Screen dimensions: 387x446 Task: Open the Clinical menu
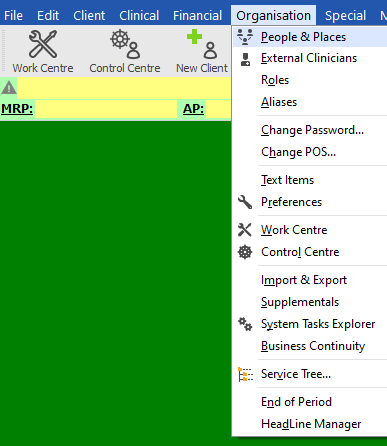coord(139,16)
